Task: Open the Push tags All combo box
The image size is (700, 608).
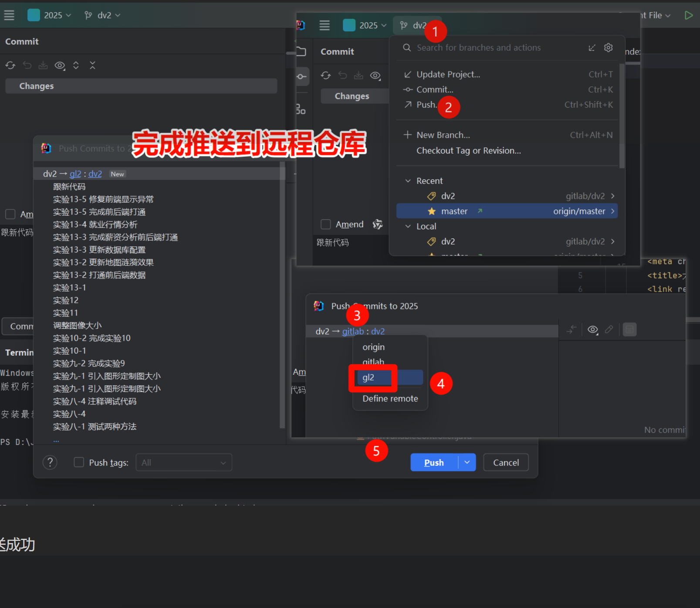Action: (184, 462)
